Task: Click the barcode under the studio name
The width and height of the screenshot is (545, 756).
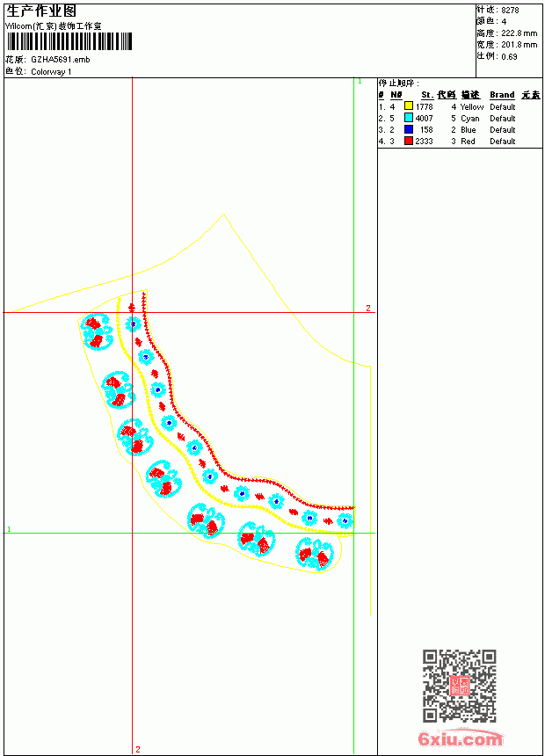Action: (69, 41)
